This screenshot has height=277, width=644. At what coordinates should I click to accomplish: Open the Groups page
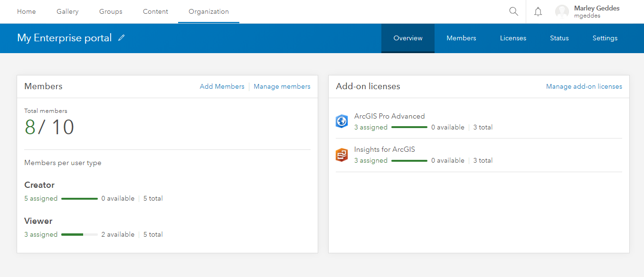[110, 11]
